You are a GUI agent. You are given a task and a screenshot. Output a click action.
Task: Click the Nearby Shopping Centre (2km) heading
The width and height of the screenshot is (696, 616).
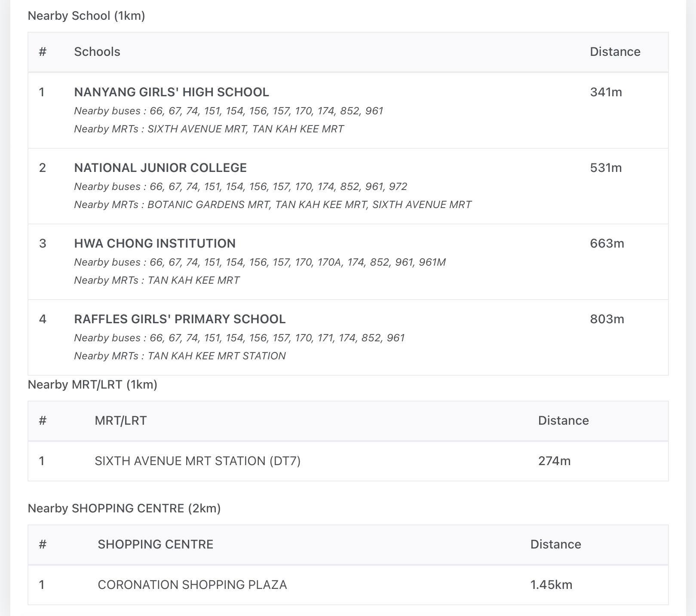(x=124, y=508)
